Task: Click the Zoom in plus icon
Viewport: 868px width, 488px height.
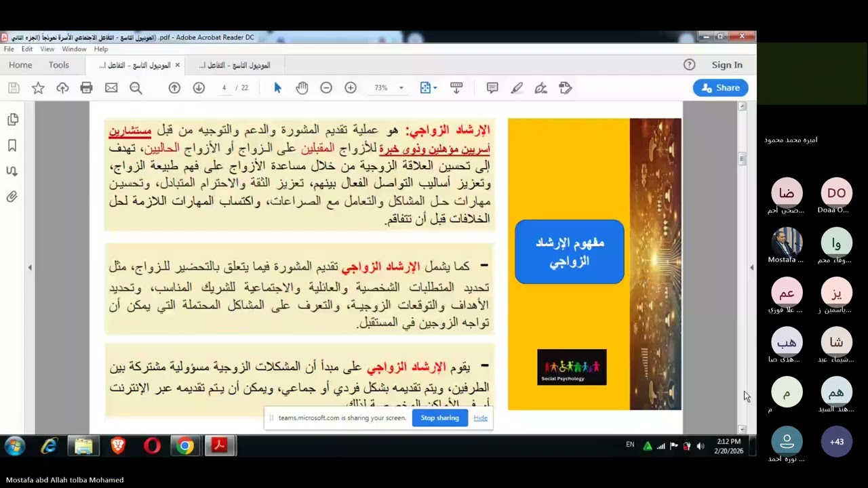Action: pos(351,88)
